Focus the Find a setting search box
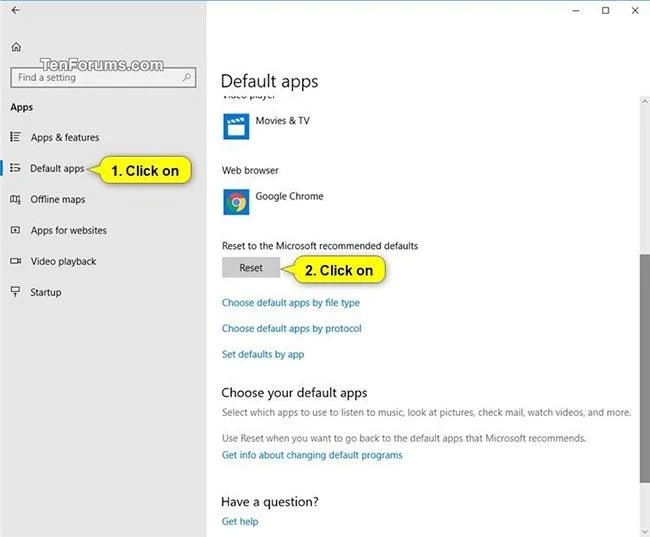Viewport: 650px width, 537px height. point(103,78)
